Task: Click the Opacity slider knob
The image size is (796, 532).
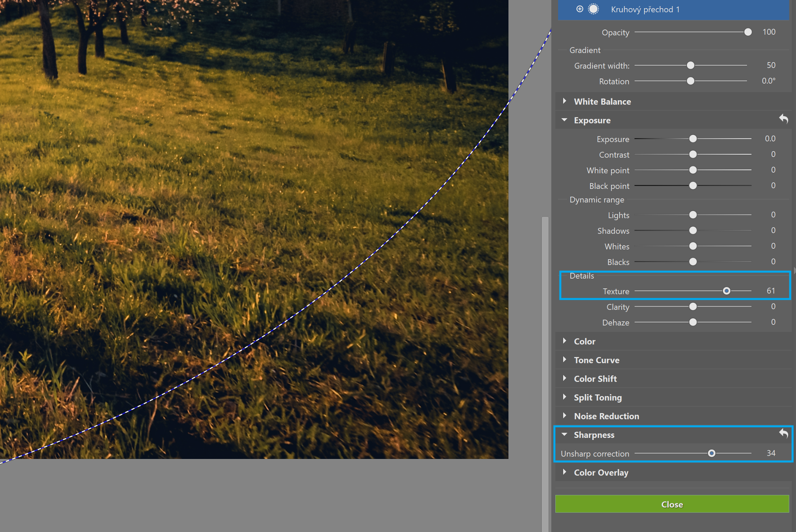Action: (x=747, y=32)
